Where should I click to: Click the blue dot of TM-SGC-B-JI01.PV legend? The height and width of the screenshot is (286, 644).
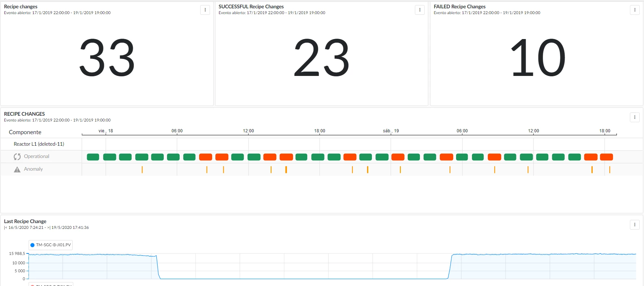(32, 245)
